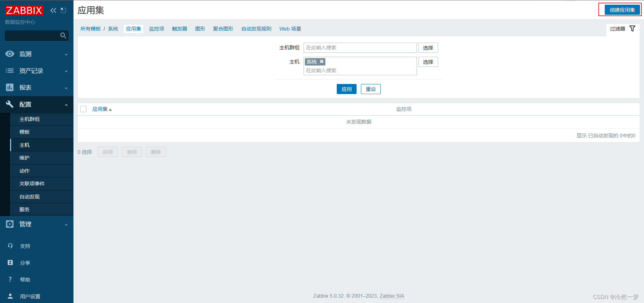Click the user settings person icon
The image size is (644, 303).
tap(10, 296)
